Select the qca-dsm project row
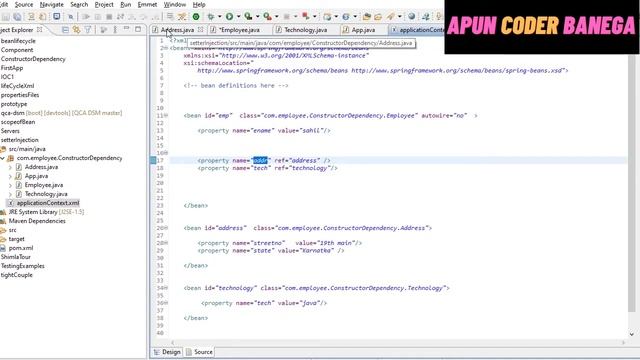 click(61, 113)
